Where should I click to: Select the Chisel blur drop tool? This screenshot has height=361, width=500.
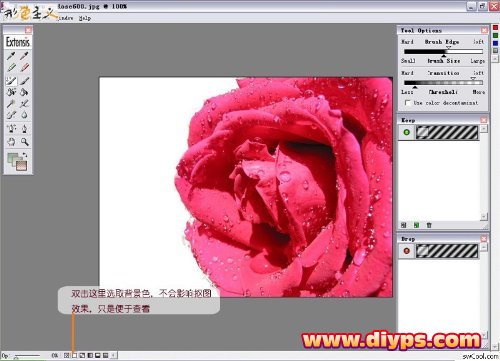tap(24, 115)
